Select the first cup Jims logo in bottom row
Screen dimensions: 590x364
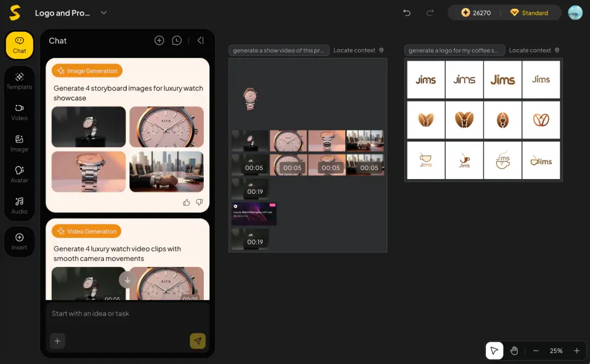pyautogui.click(x=426, y=160)
